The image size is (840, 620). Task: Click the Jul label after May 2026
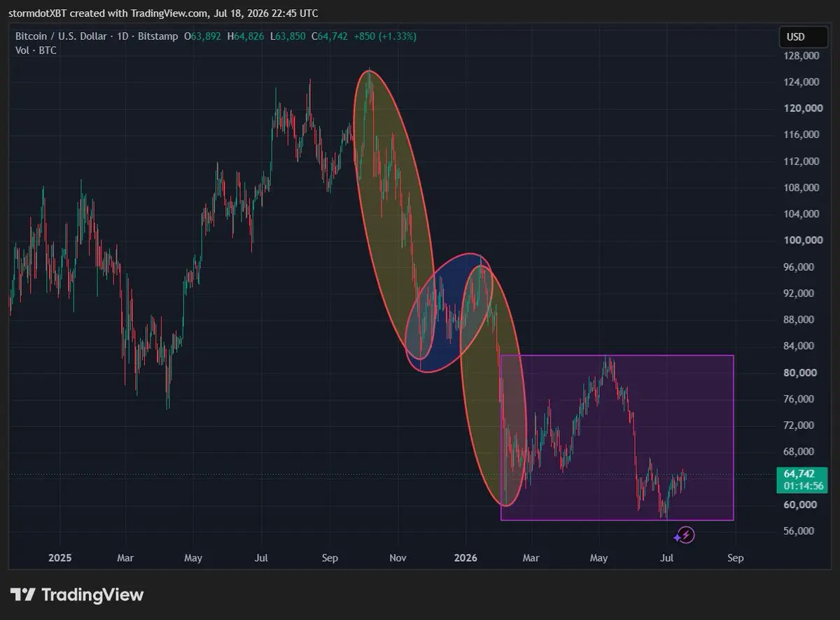667,558
